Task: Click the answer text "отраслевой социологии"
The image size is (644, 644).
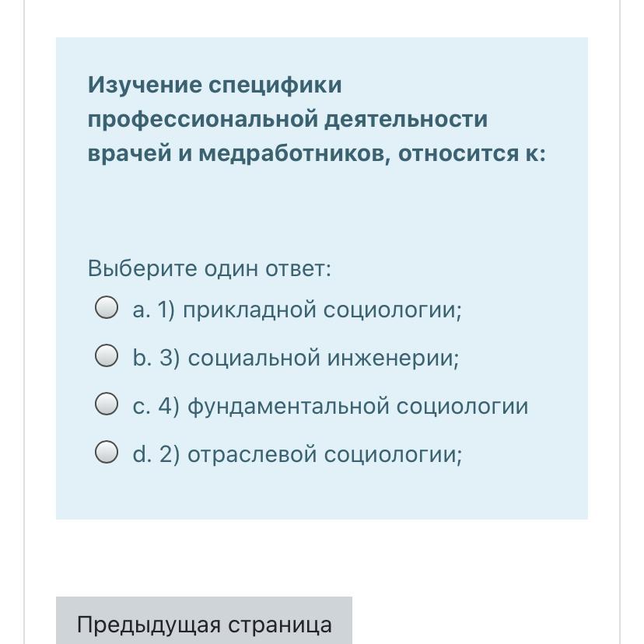Action: 322,454
